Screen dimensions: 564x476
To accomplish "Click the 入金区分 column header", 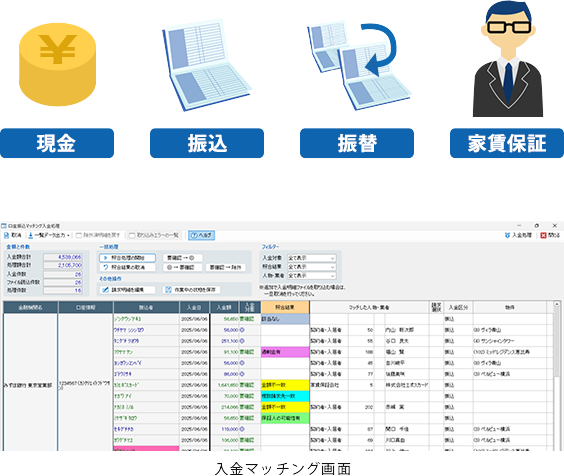I will click(458, 308).
